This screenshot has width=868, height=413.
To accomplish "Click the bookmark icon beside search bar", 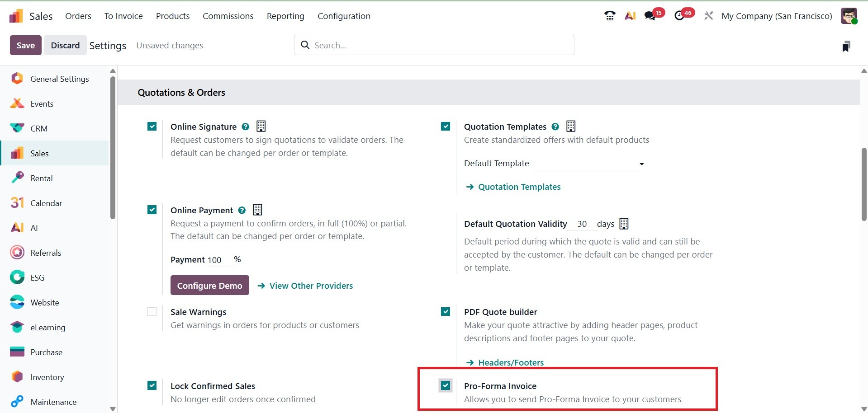I will coord(846,46).
